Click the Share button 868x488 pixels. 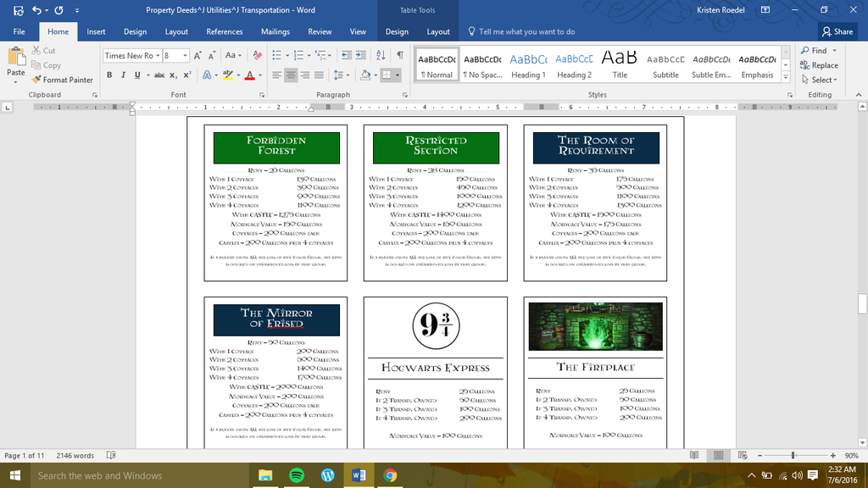tap(837, 31)
